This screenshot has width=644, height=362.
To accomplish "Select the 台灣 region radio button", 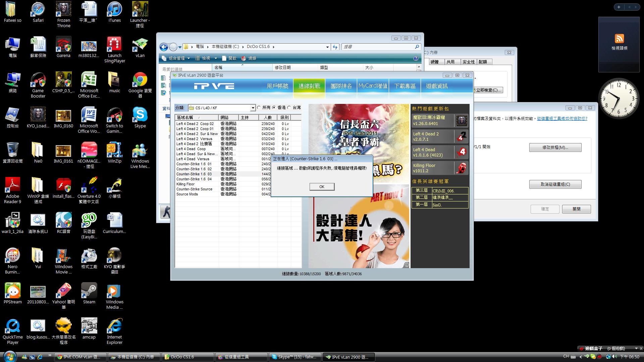I will click(289, 108).
